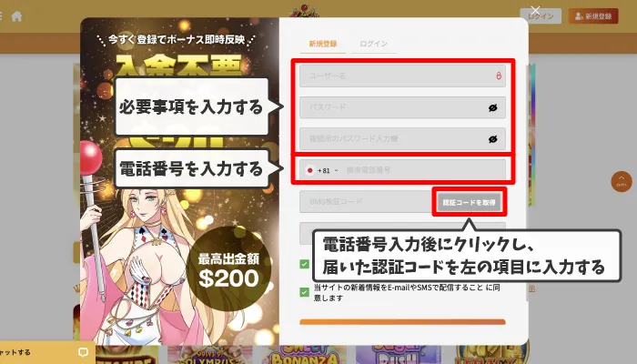Click the 携帯電話番号 input field

pyautogui.click(x=422, y=171)
